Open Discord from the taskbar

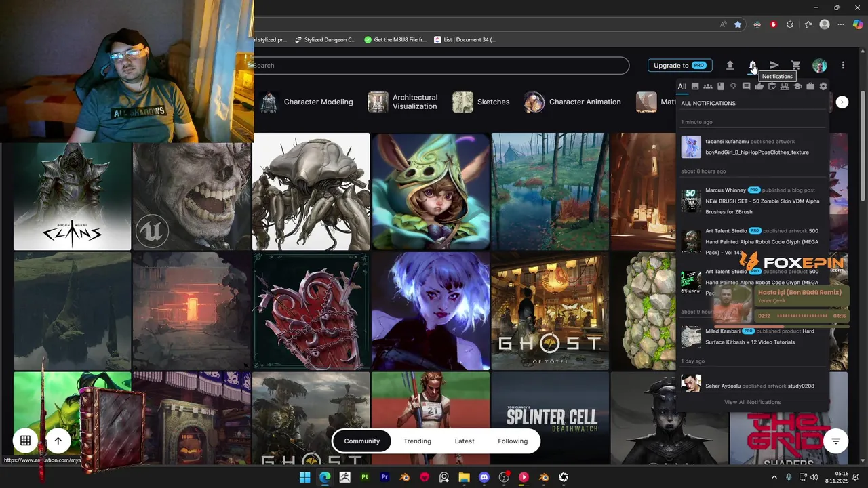pos(484,477)
